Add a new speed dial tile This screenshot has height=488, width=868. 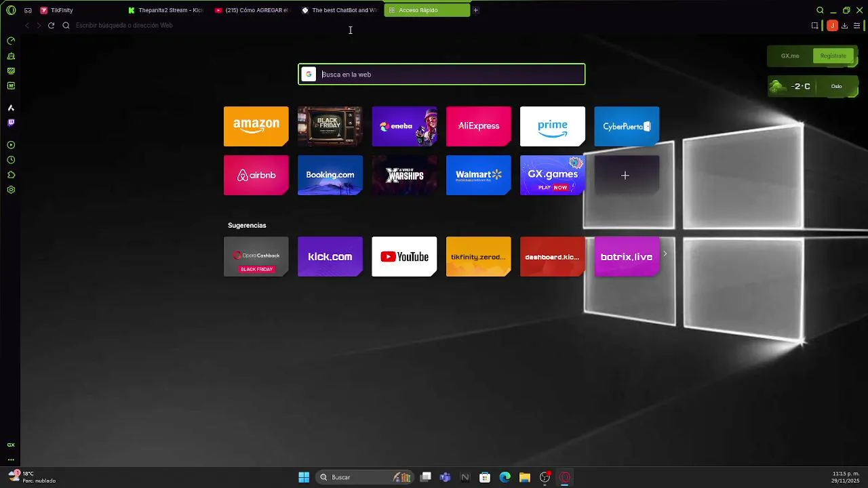pos(625,175)
